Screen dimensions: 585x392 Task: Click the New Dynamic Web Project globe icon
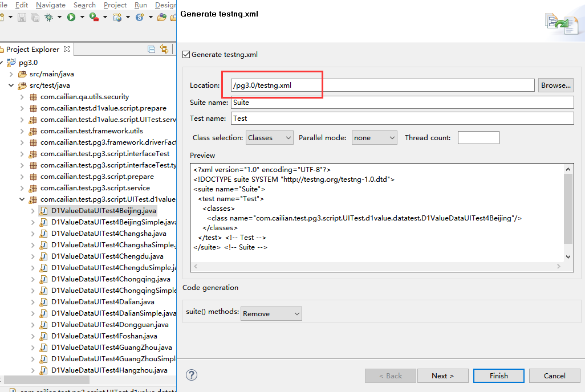(117, 17)
